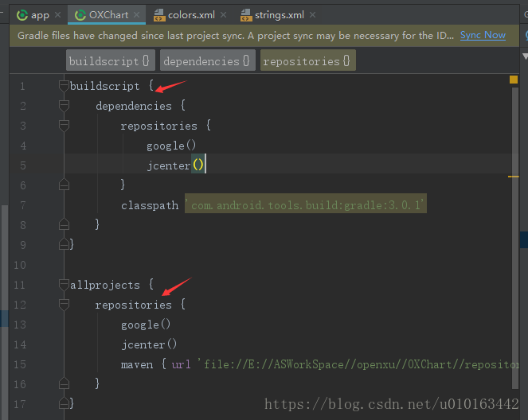528x420 pixels.
Task: Click google() on line 13
Action: [x=146, y=325]
